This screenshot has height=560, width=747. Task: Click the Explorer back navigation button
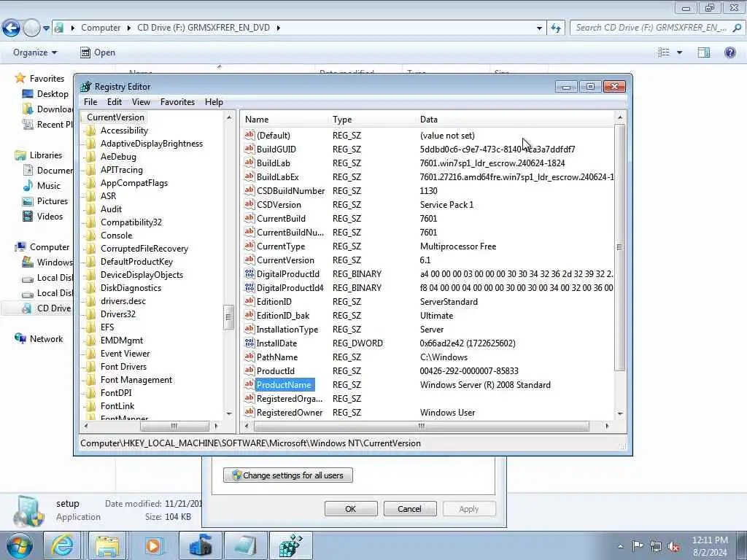coord(12,28)
